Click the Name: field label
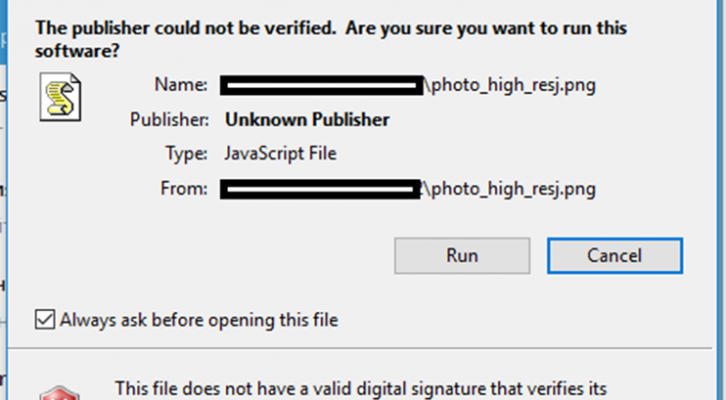The width and height of the screenshot is (726, 400). tap(181, 85)
